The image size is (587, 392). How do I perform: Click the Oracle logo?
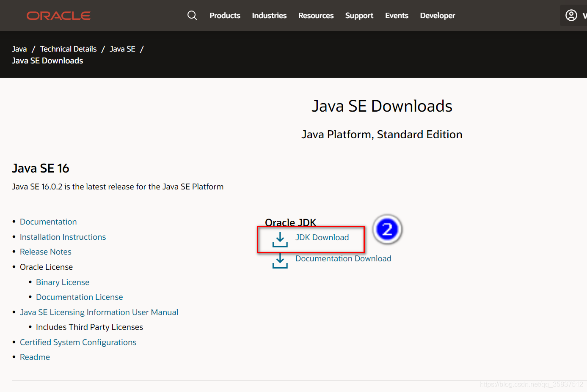point(58,15)
